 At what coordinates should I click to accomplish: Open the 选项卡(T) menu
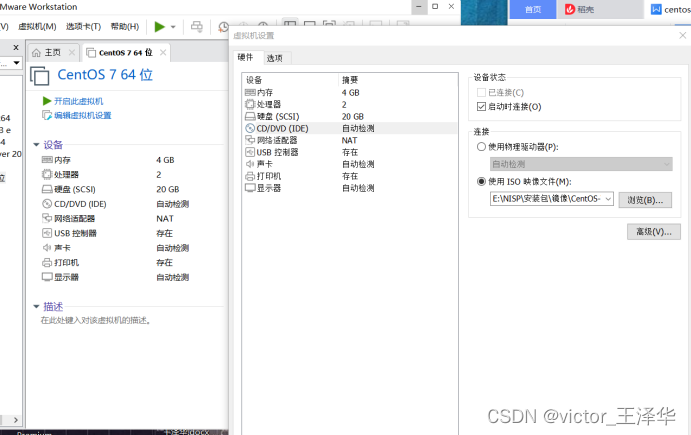coord(83,26)
